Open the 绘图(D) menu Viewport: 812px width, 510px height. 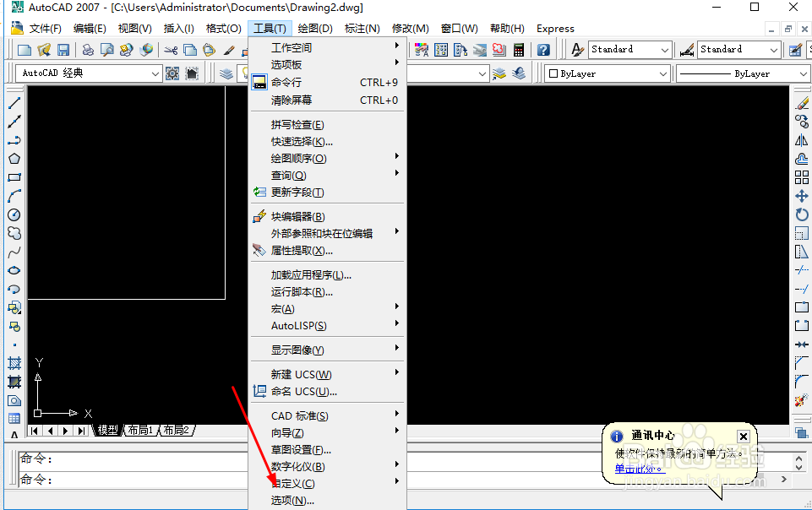click(x=315, y=29)
